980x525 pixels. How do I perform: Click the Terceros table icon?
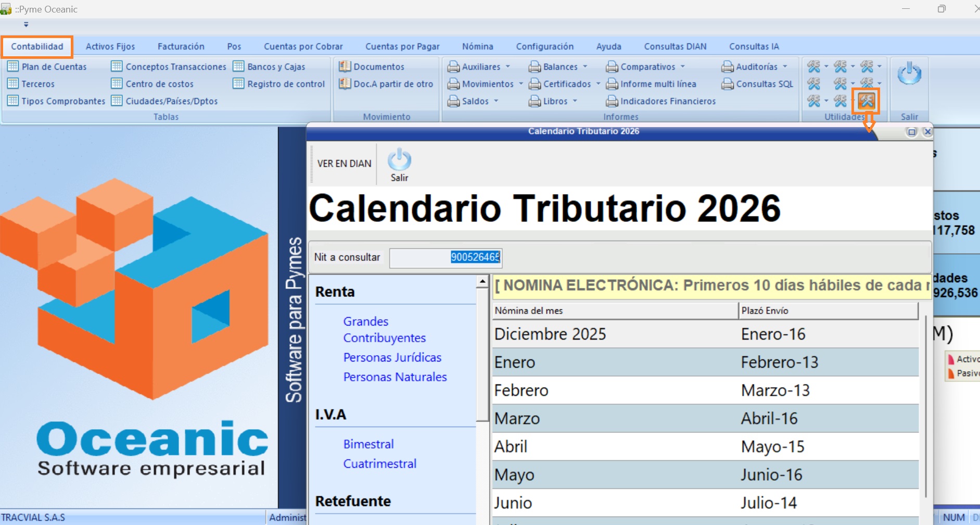[13, 84]
